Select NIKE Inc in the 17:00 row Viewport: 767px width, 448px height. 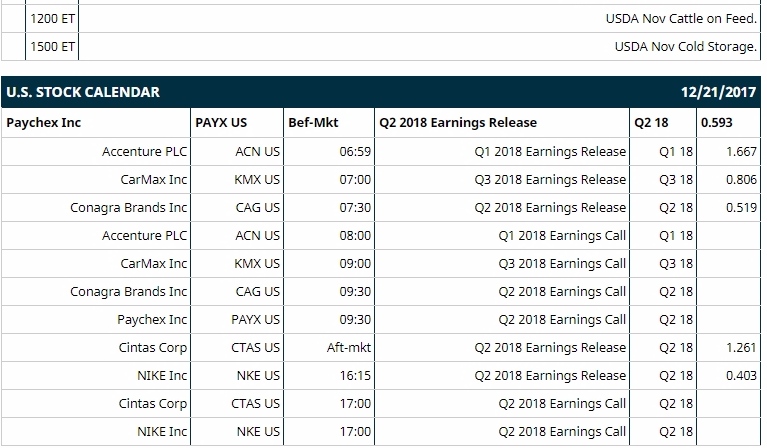(162, 431)
